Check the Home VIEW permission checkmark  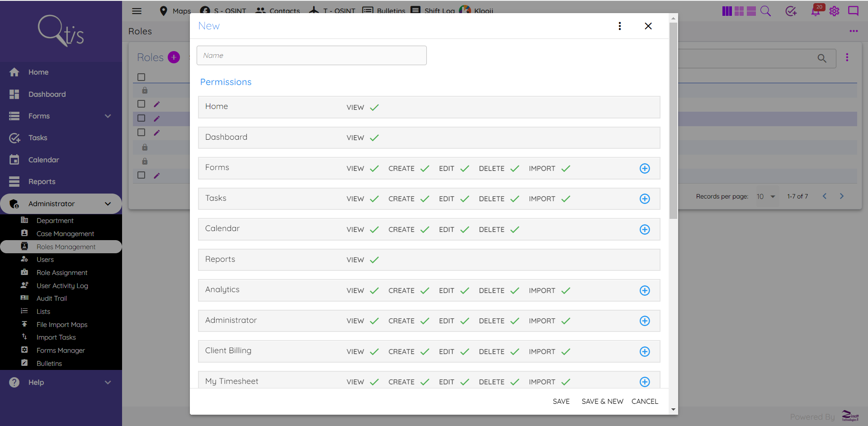click(374, 107)
